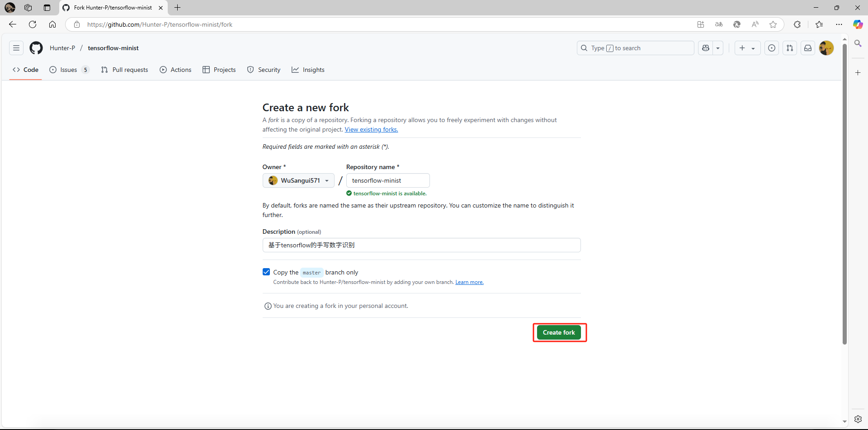Close the Fork Hunter-P tab
This screenshot has width=868, height=430.
click(x=160, y=8)
